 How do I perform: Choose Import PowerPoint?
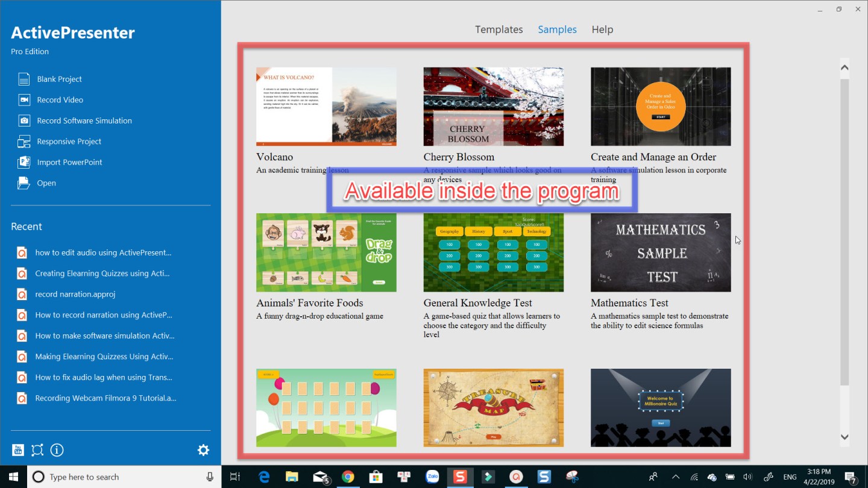[x=60, y=162]
